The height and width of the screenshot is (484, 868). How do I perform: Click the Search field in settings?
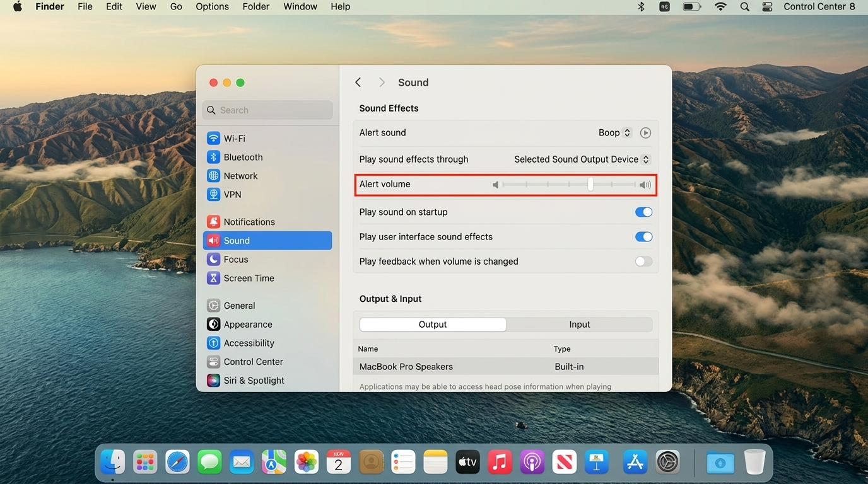(267, 110)
